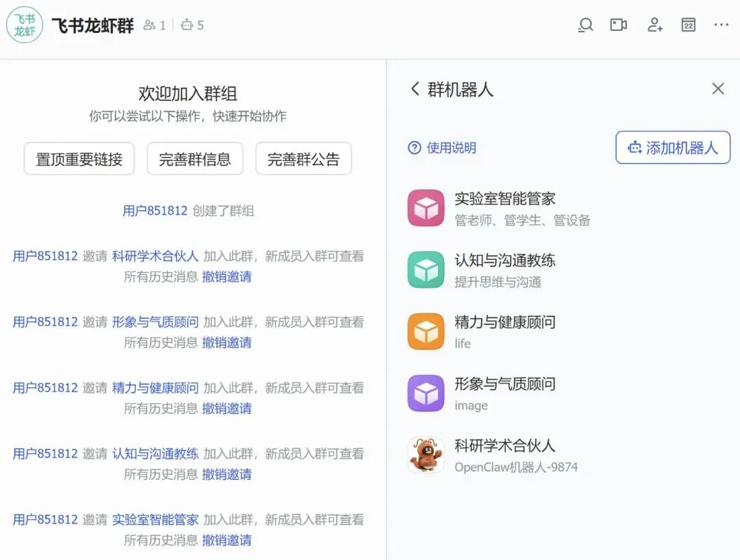The width and height of the screenshot is (740, 560).
Task: Click 撤销邀请 for 精力与健康顾问
Action: 227,409
